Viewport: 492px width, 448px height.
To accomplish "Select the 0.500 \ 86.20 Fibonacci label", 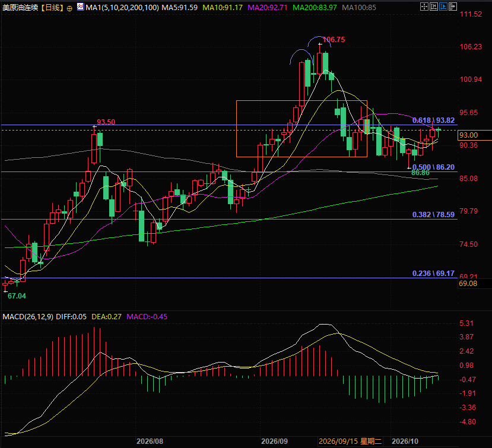I will pos(433,167).
